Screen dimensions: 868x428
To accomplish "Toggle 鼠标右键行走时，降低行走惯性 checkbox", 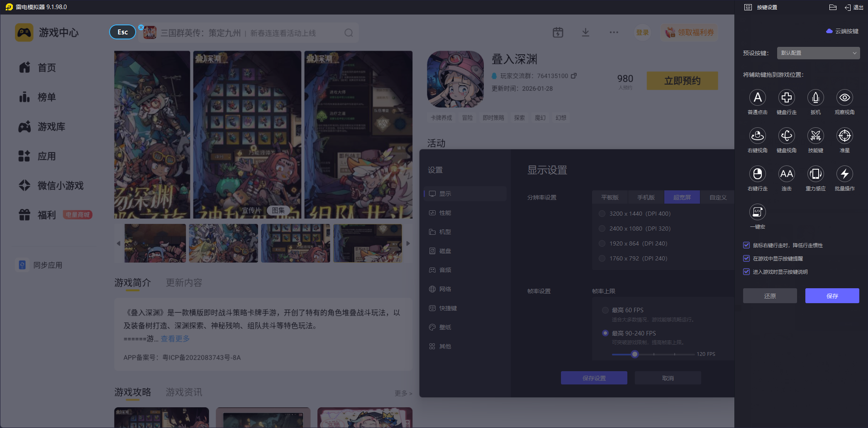I will coord(746,245).
